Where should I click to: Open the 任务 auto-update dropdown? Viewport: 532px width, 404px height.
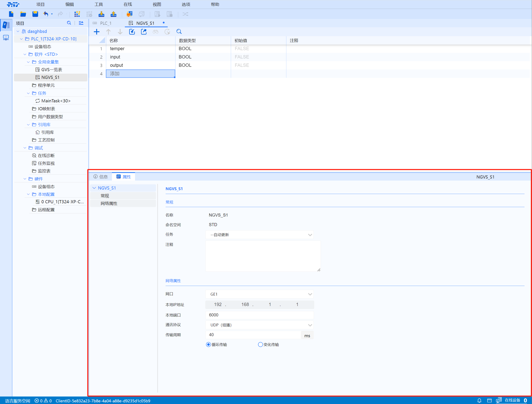[259, 235]
